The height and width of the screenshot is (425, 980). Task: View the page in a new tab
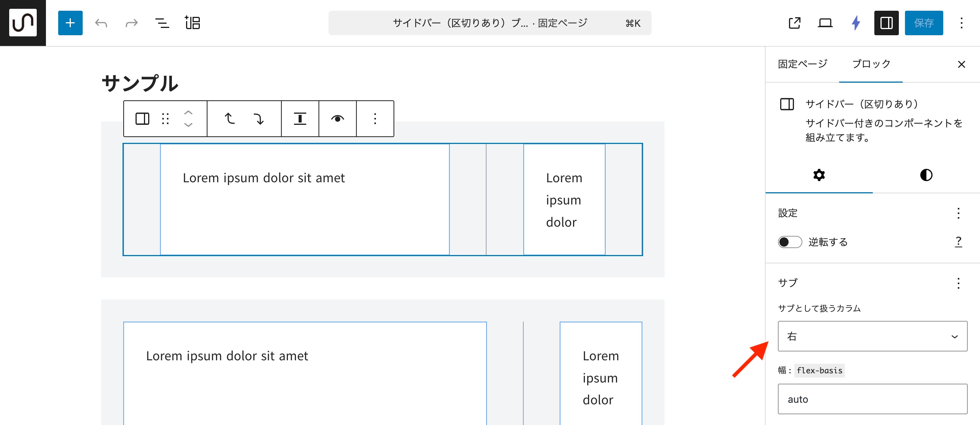pyautogui.click(x=794, y=23)
